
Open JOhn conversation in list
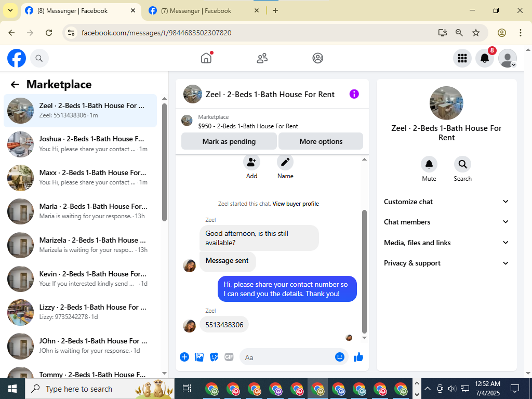click(80, 346)
